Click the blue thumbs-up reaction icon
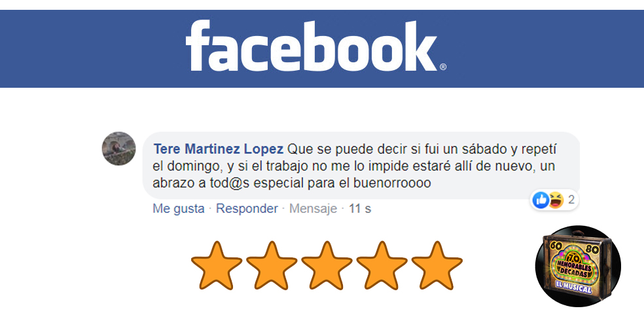Viewport: 644px width, 317px height. tap(541, 200)
